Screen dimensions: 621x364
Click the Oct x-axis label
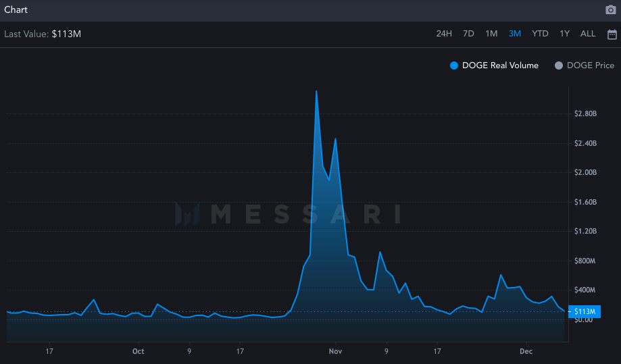coord(139,351)
